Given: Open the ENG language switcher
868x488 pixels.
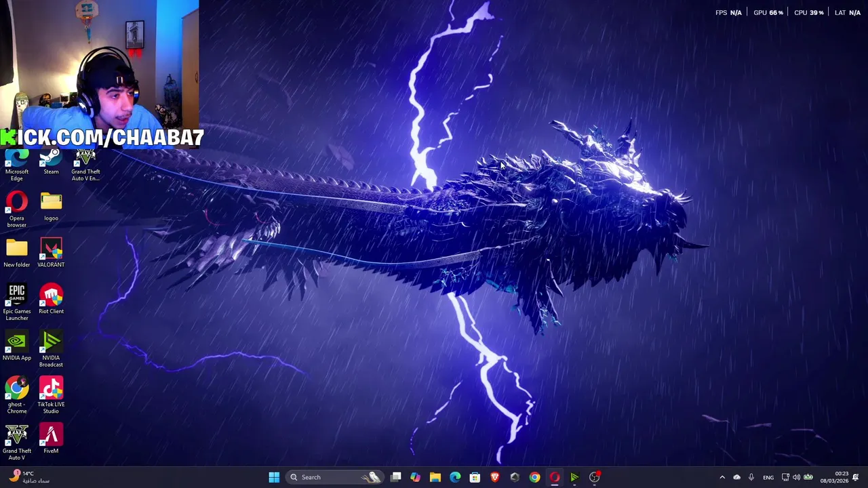Looking at the screenshot, I should (x=768, y=477).
